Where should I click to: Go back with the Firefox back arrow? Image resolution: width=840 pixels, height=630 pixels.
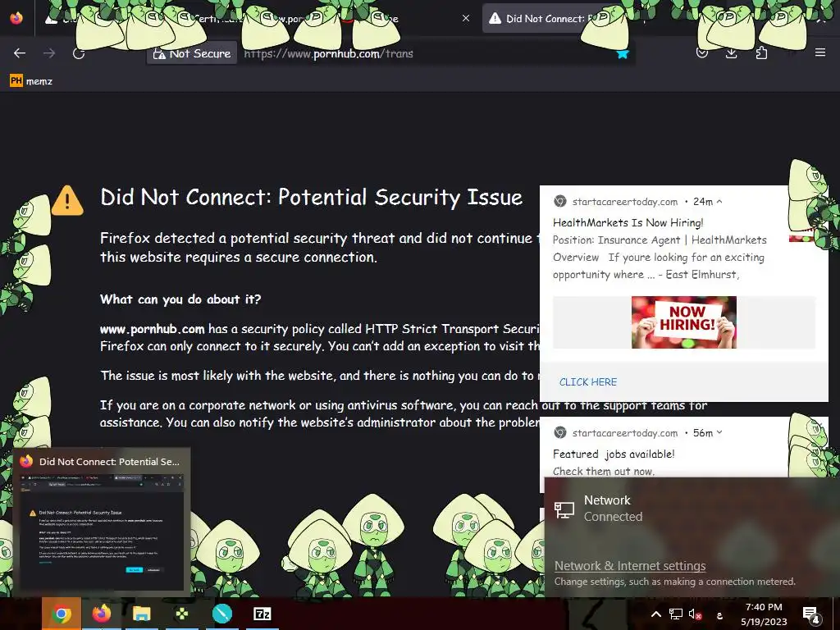click(20, 53)
